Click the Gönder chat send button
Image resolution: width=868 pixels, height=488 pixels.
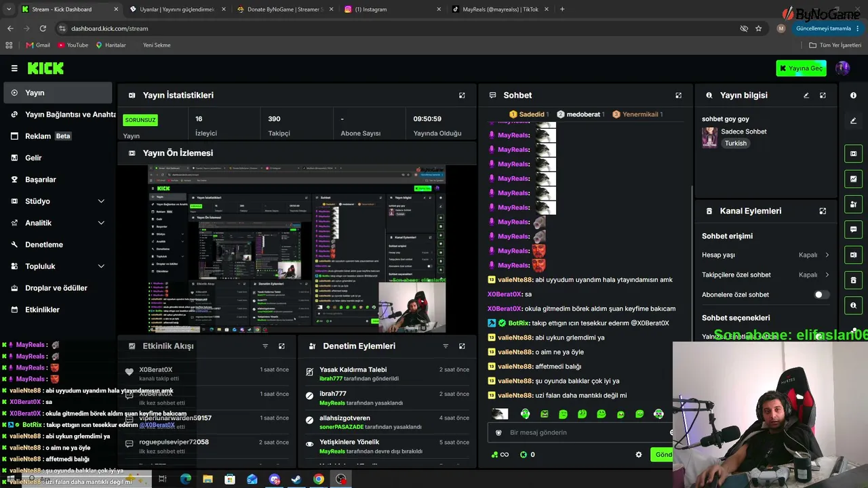[x=661, y=455]
